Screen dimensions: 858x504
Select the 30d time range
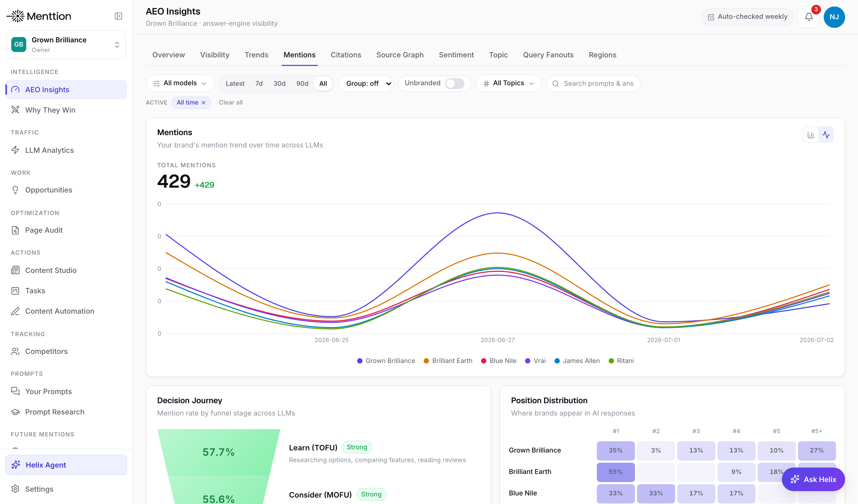pos(279,83)
